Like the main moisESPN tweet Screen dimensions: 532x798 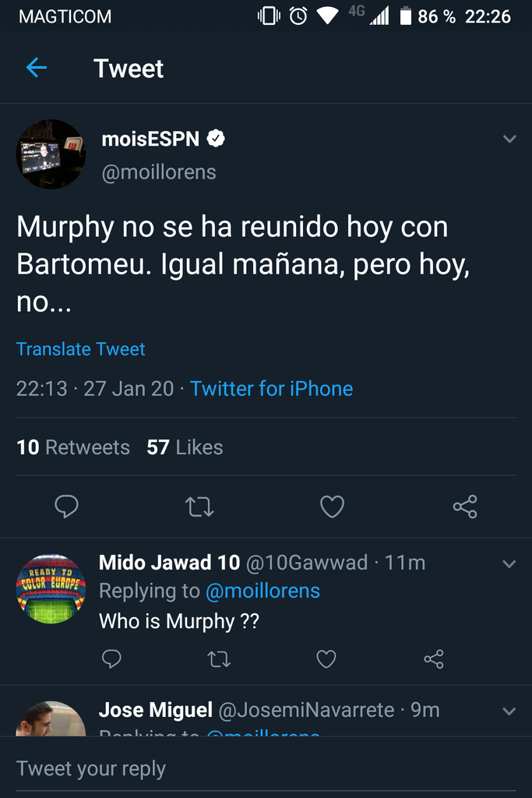pos(332,507)
